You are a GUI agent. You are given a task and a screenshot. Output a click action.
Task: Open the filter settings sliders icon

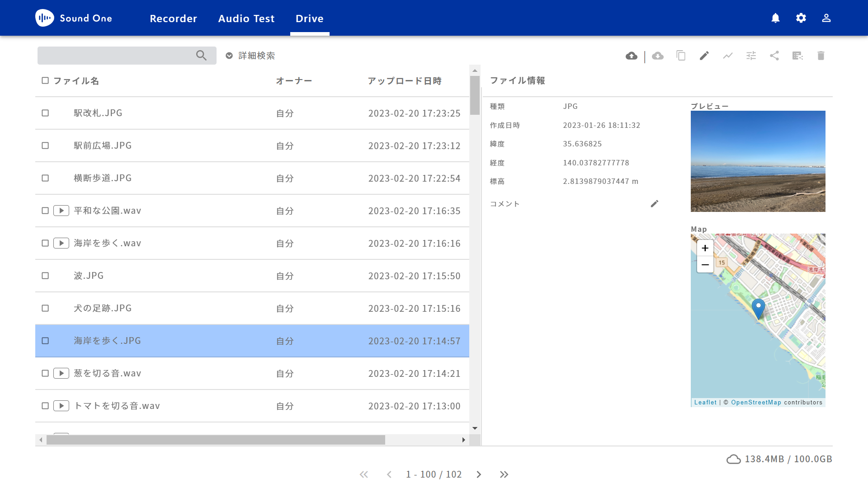point(751,56)
